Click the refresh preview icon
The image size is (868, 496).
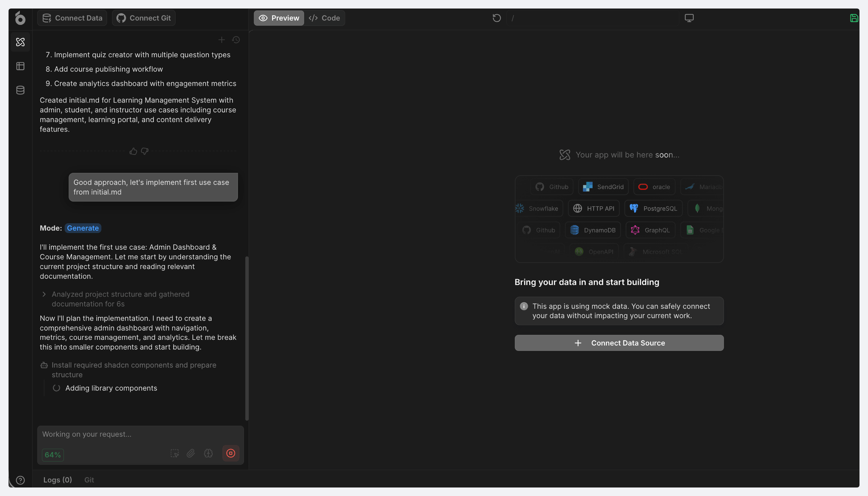[x=496, y=18]
